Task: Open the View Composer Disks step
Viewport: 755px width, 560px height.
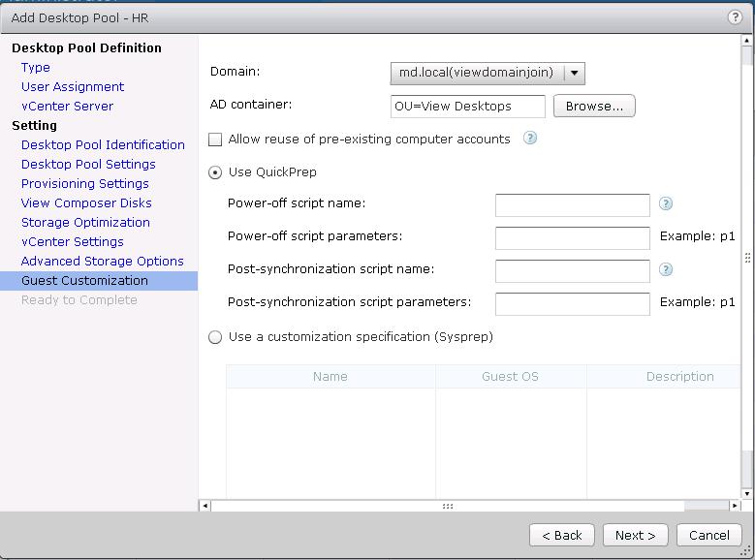Action: 86,203
